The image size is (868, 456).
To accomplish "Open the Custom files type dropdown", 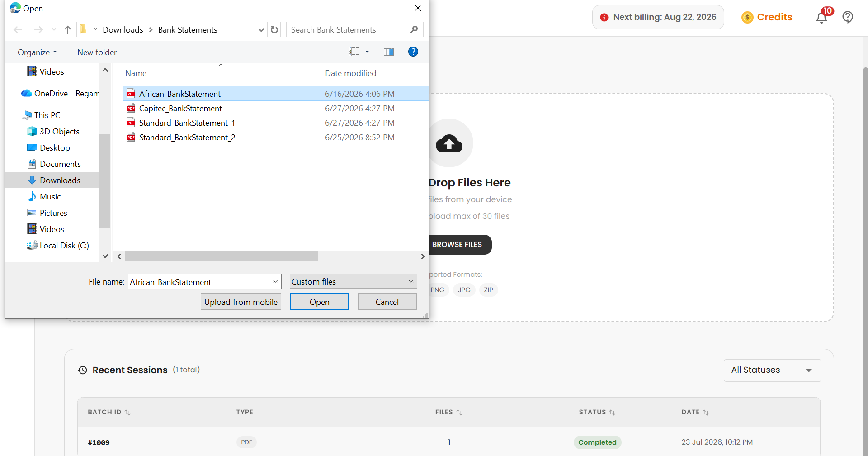I will [x=353, y=281].
